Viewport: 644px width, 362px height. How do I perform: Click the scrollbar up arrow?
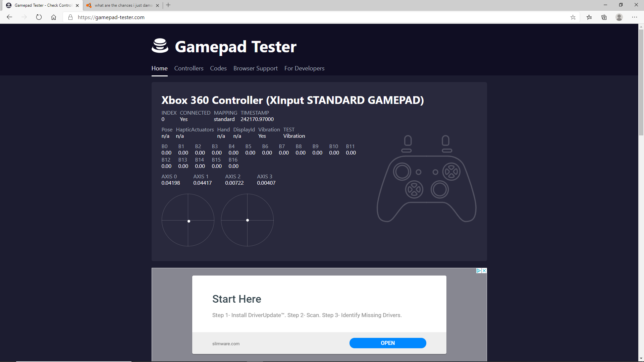(641, 26)
